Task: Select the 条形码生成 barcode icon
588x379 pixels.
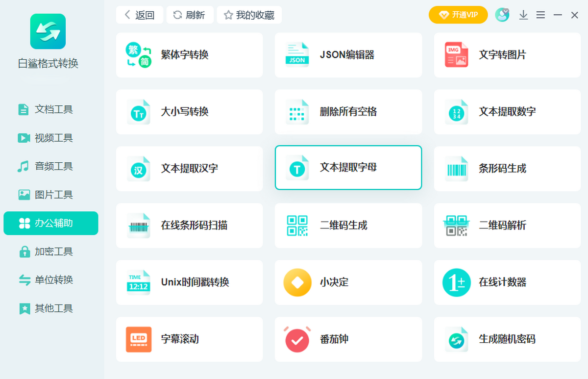Action: [x=456, y=169]
